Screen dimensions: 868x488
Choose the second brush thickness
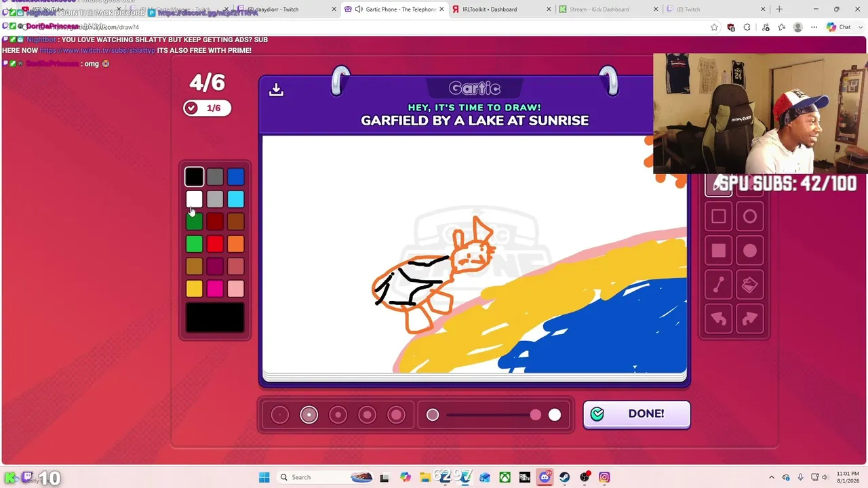(309, 415)
